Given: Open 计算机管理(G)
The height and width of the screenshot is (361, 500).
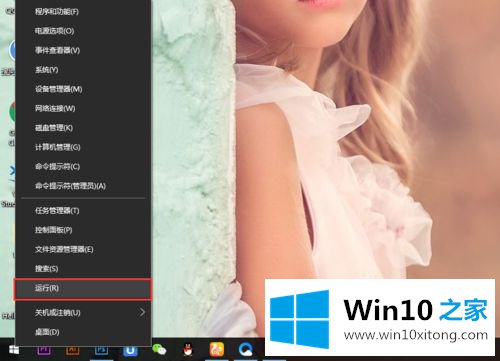Looking at the screenshot, I should coord(83,147).
